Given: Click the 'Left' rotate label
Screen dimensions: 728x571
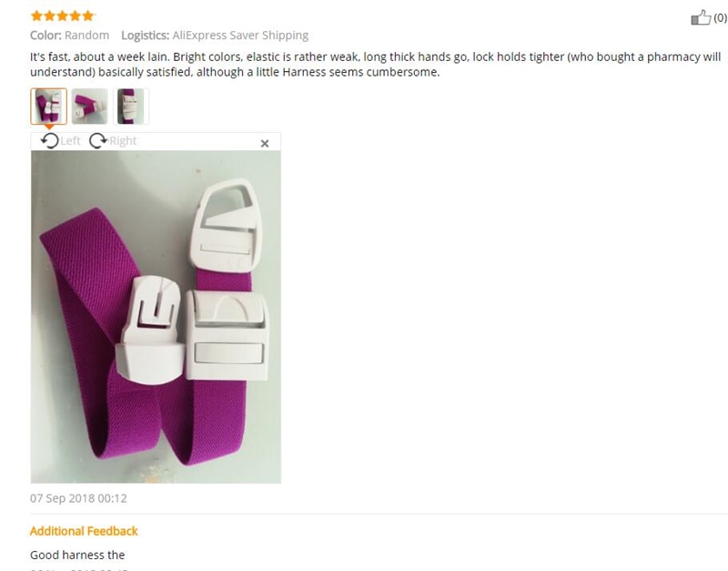Looking at the screenshot, I should 70,141.
